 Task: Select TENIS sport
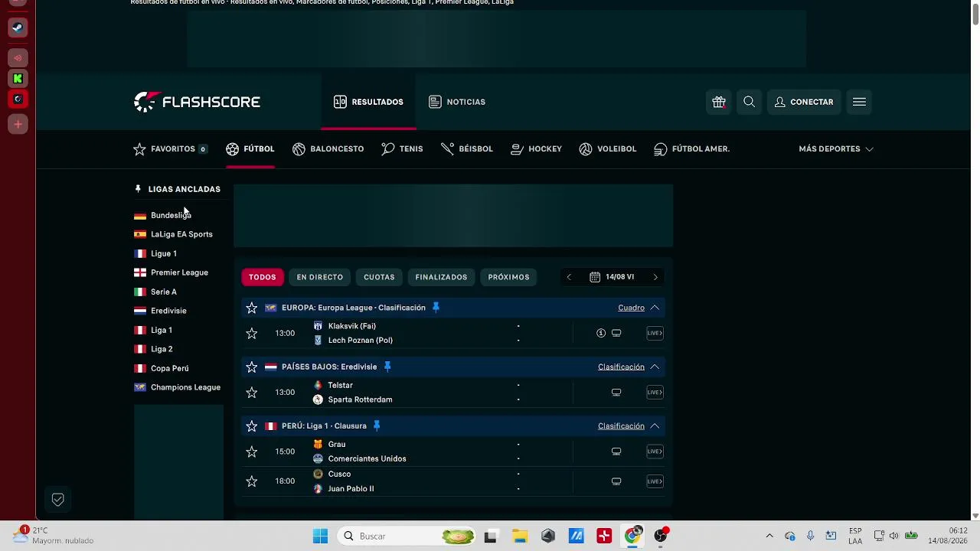pos(402,149)
